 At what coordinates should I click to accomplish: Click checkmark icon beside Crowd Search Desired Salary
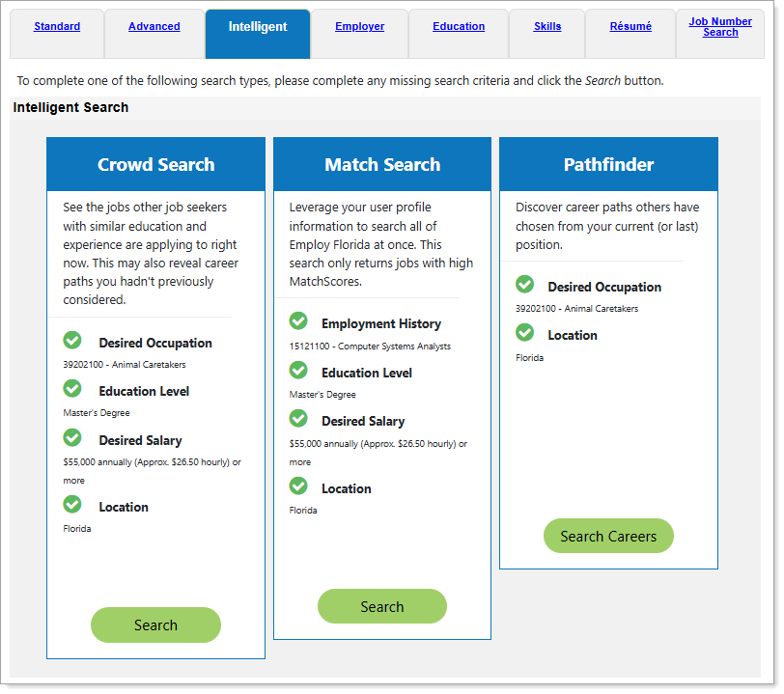pos(72,438)
